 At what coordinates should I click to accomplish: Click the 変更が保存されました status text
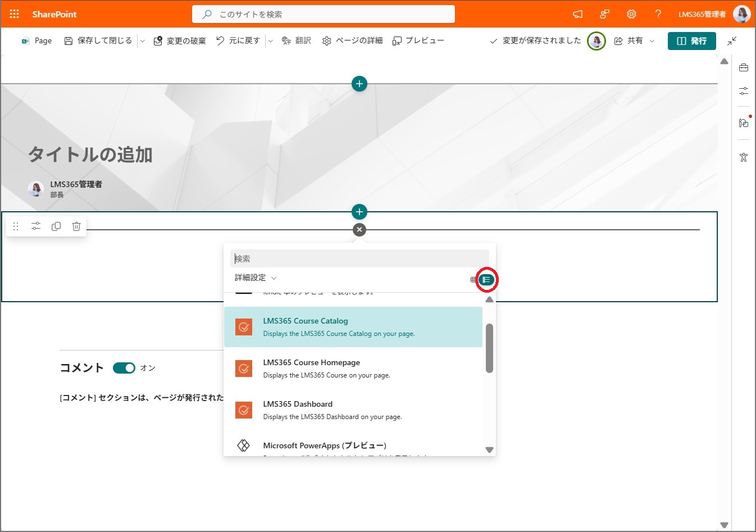pos(542,40)
